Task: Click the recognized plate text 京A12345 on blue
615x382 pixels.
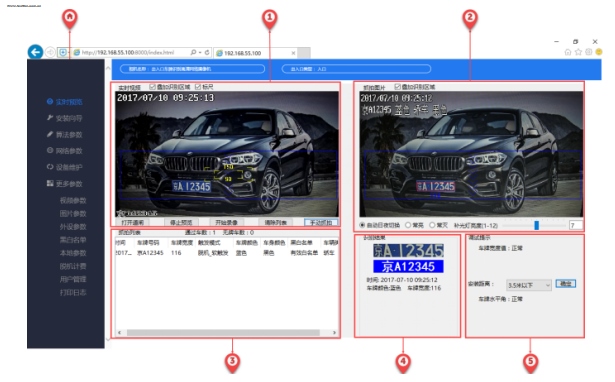Action: pos(408,266)
